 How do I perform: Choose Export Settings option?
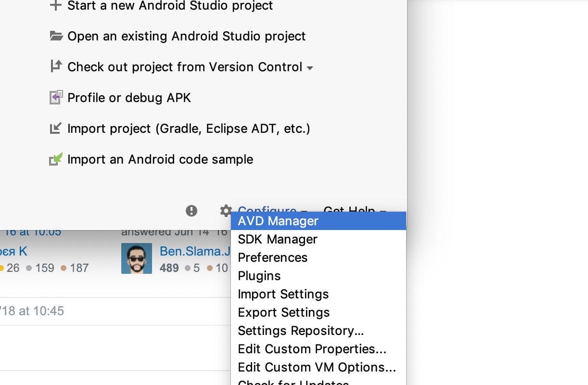(x=283, y=312)
